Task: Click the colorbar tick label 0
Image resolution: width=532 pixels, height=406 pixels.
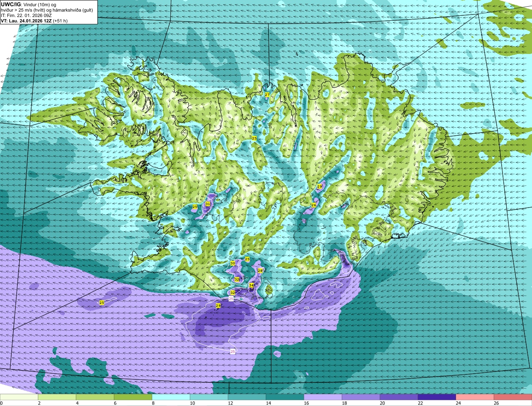Action: tap(1, 403)
